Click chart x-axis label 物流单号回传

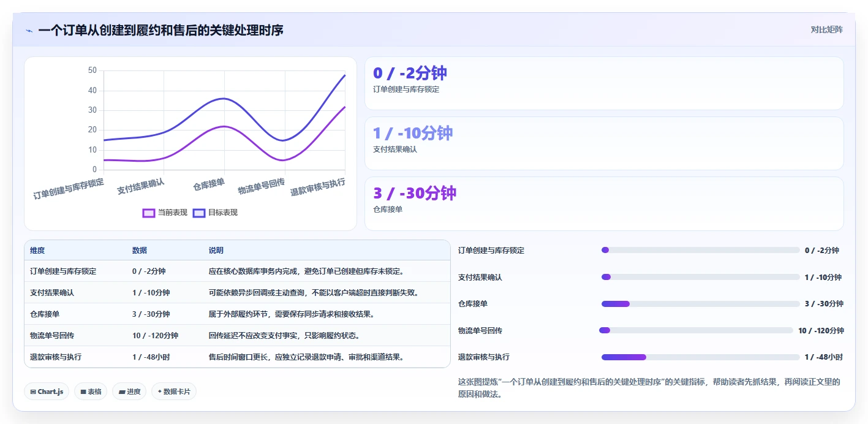click(x=261, y=186)
